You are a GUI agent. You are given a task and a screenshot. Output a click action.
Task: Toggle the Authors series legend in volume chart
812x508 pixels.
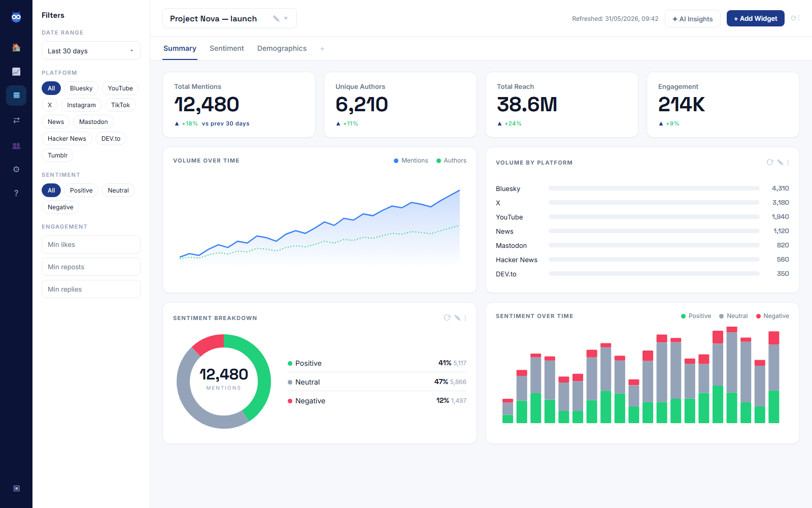coord(452,161)
